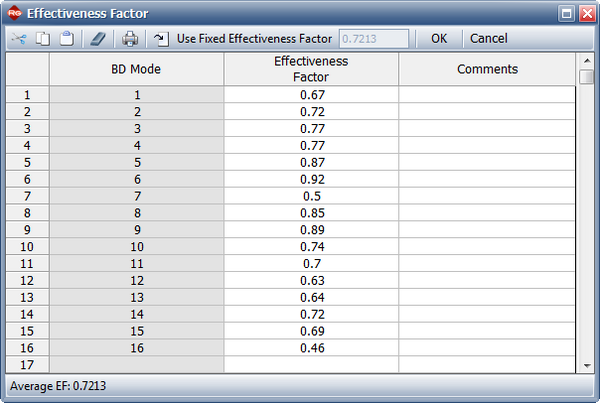This screenshot has height=403, width=600.
Task: Click the Average EF status bar text
Action: click(58, 385)
